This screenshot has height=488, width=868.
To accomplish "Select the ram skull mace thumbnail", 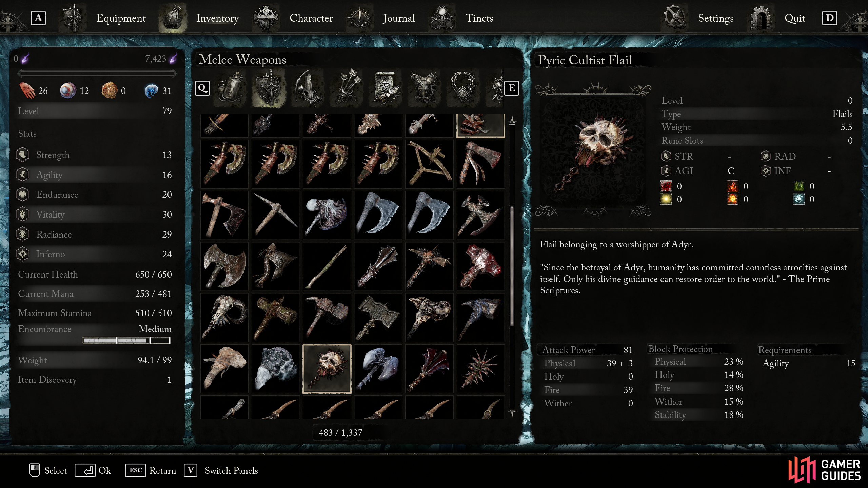I will (224, 318).
